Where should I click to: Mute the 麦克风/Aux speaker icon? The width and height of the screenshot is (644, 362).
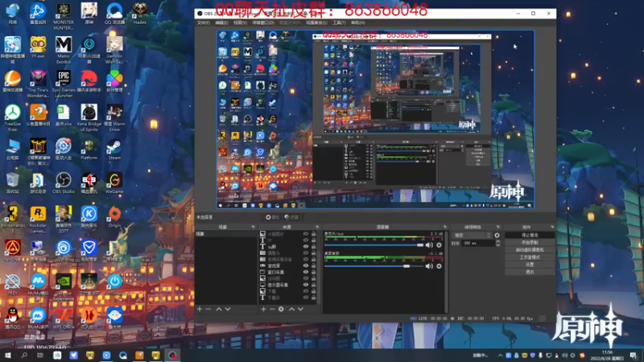click(x=429, y=245)
